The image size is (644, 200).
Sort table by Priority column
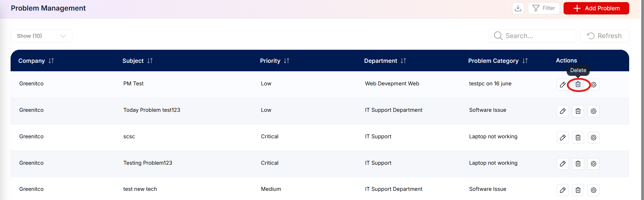coord(287,61)
